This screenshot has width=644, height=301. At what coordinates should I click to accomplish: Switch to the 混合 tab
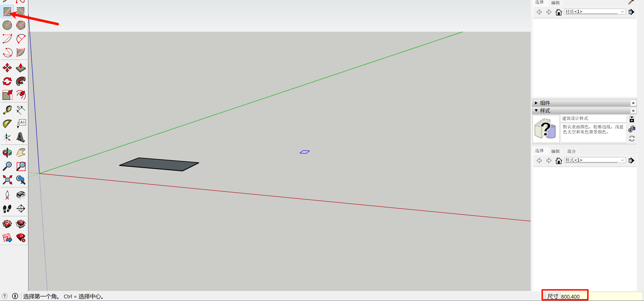pyautogui.click(x=571, y=151)
